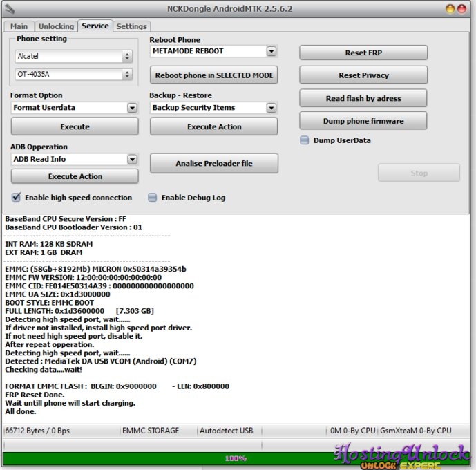Click Reboot phone in SELECTED MODE

click(x=213, y=75)
